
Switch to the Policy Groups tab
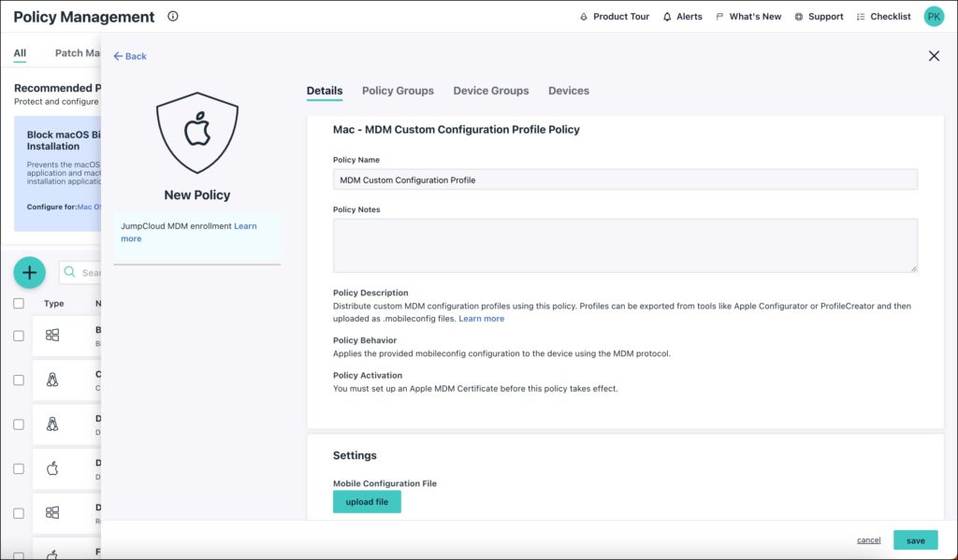[x=398, y=91]
